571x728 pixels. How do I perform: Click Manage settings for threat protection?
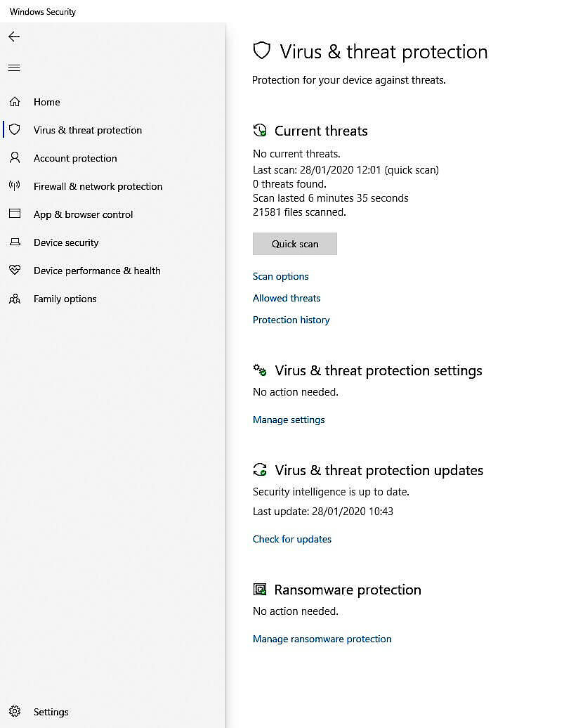pyautogui.click(x=289, y=420)
